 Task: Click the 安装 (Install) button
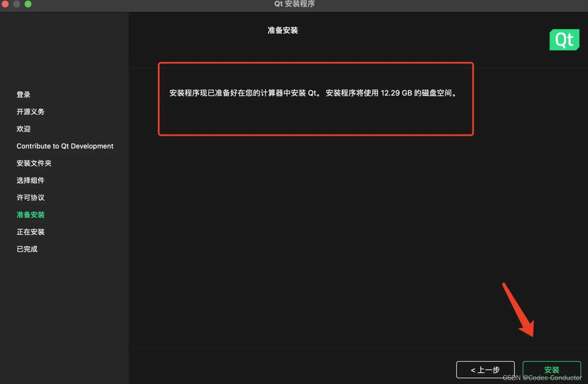coord(551,369)
